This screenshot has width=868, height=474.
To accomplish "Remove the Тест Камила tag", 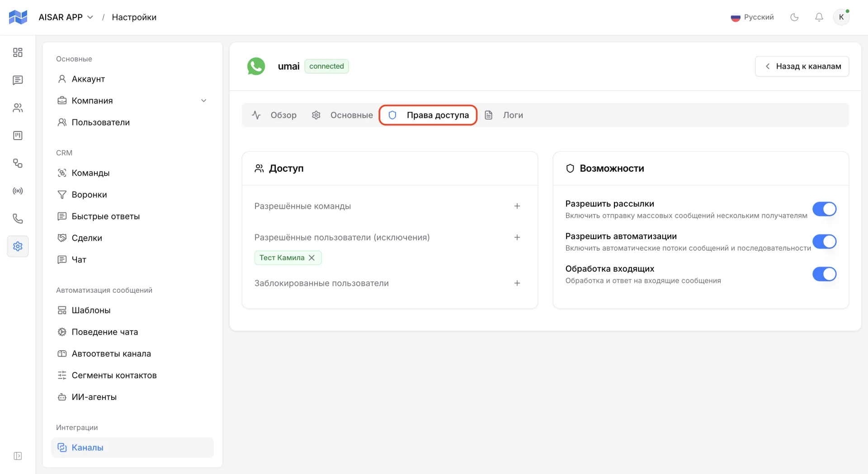I will tap(311, 258).
